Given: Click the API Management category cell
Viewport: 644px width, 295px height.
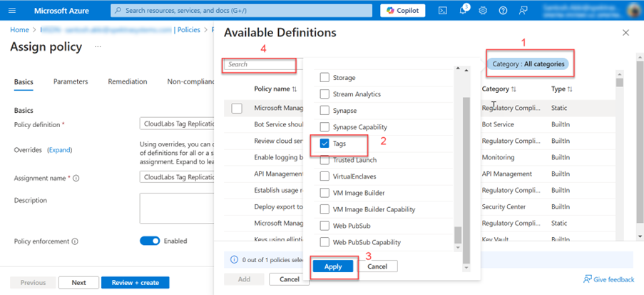Looking at the screenshot, I should [x=507, y=174].
